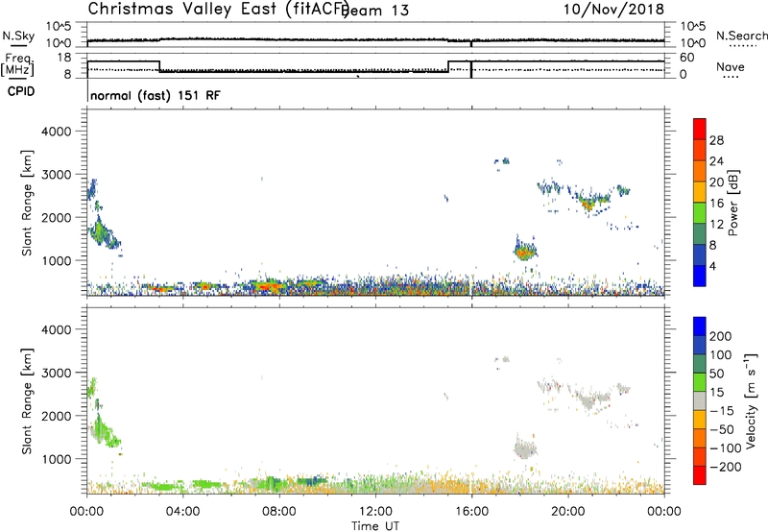Click the 'Power [dB]' colorbar title
This screenshot has width=768, height=532.
732,204
